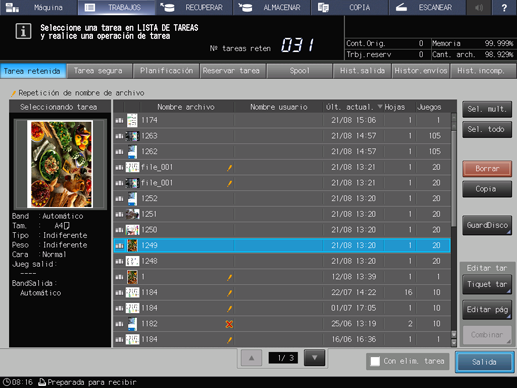Screen dimensions: 517x388
Task: Open the Planificación tab
Action: 166,71
